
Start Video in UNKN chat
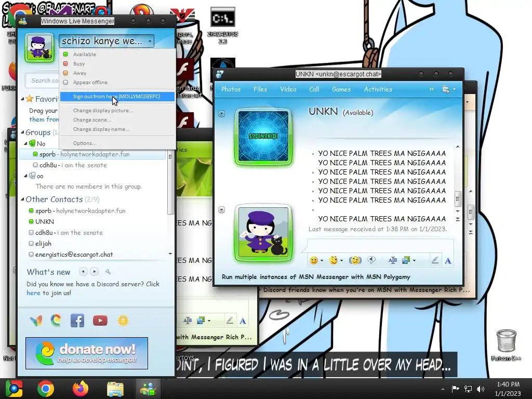click(x=288, y=89)
